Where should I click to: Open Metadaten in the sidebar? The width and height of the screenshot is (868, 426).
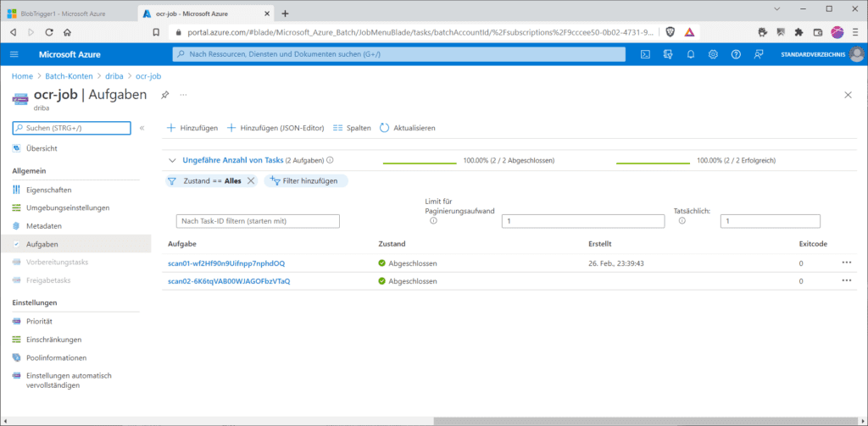[44, 226]
